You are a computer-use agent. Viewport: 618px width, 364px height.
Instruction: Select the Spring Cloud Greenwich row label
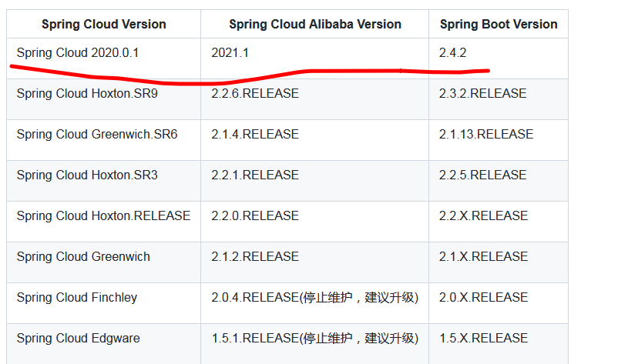[x=83, y=257]
